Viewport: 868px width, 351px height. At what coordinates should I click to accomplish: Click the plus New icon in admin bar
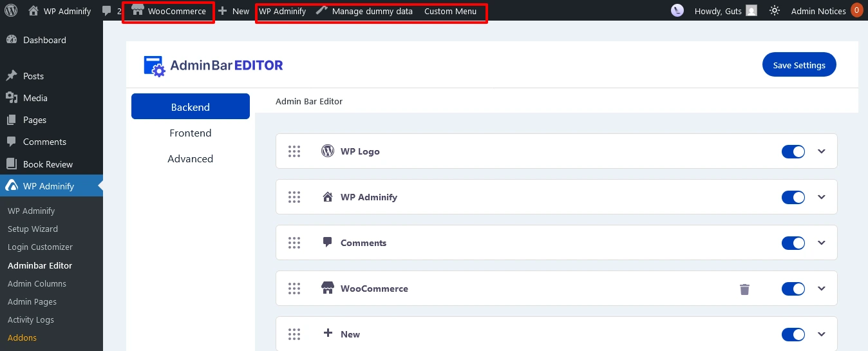[222, 11]
